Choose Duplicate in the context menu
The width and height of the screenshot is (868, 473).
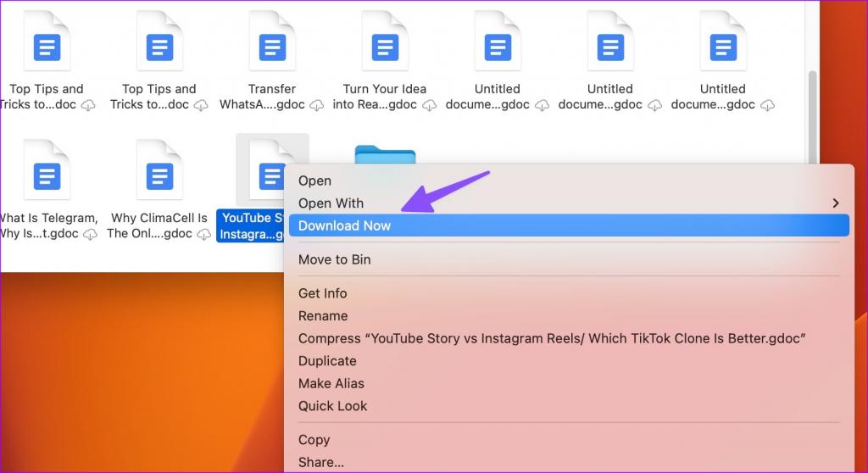point(569,360)
